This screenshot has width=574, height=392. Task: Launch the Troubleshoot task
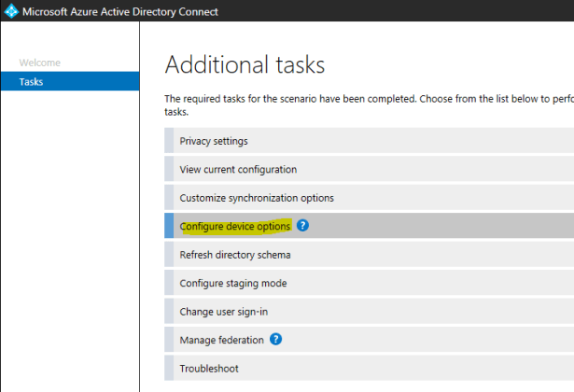tap(209, 369)
